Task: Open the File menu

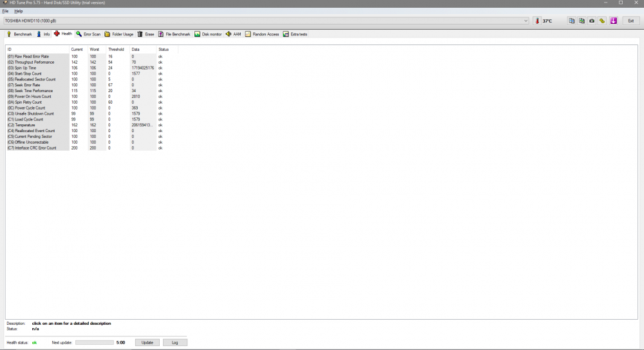Action: pos(5,11)
